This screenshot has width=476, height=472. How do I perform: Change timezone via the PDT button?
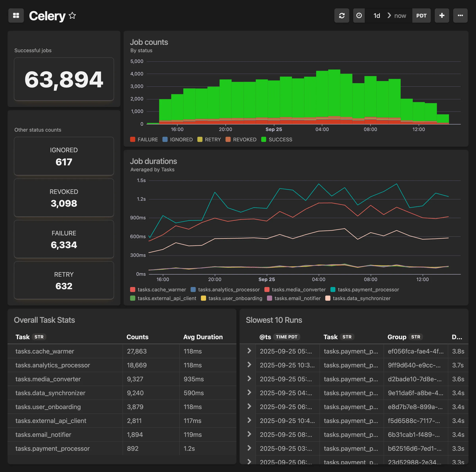[421, 15]
